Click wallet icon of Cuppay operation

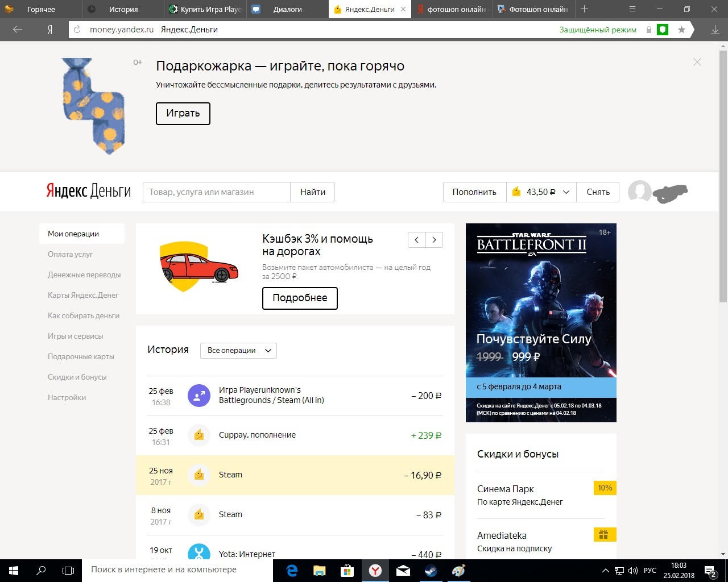click(199, 435)
